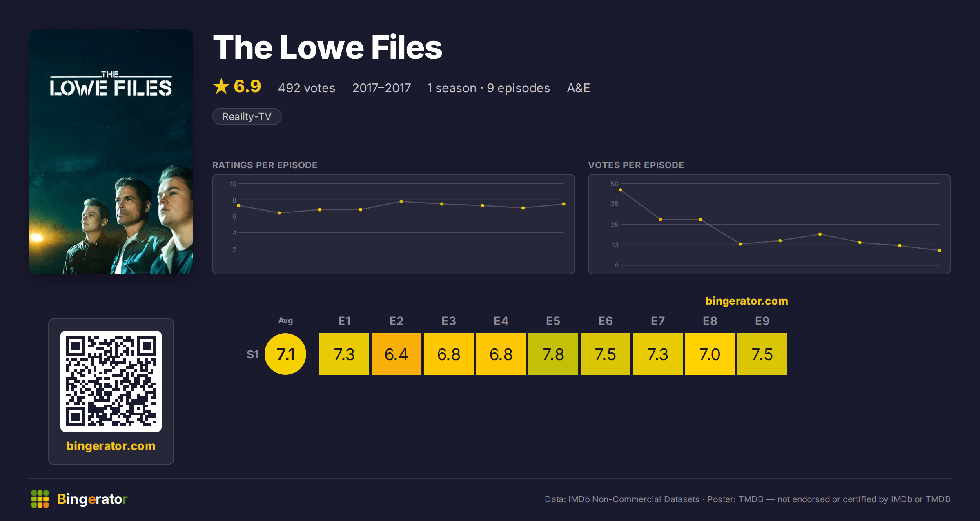The width and height of the screenshot is (980, 521).
Task: Click the last point on votes chart
Action: point(940,251)
